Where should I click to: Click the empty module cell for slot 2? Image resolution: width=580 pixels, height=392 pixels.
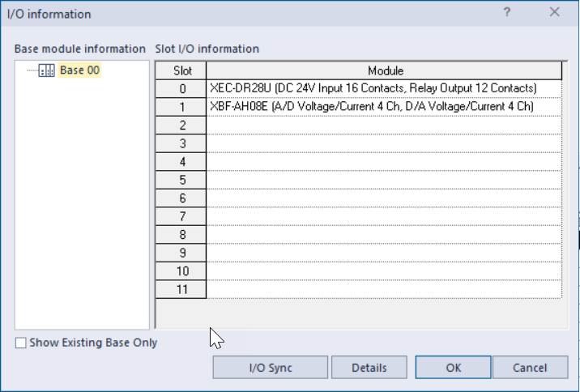tap(384, 126)
